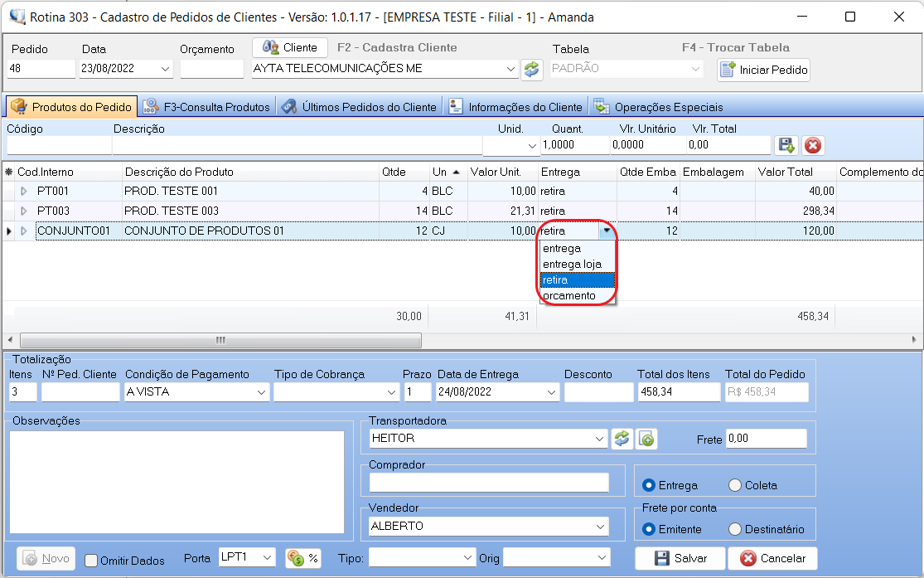Image resolution: width=924 pixels, height=578 pixels.
Task: Open Últimos Pedidos do Cliente tab
Action: coord(359,107)
